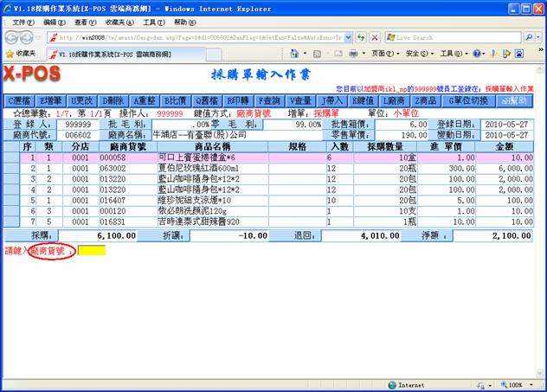This screenshot has height=392, width=547.
Task: Open the 查看(V) menu
Action: click(x=85, y=22)
